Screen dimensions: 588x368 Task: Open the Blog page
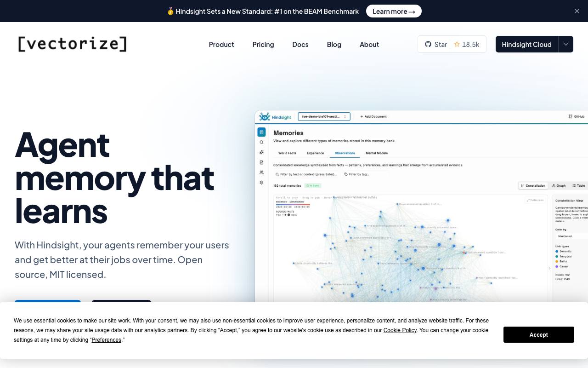[334, 44]
